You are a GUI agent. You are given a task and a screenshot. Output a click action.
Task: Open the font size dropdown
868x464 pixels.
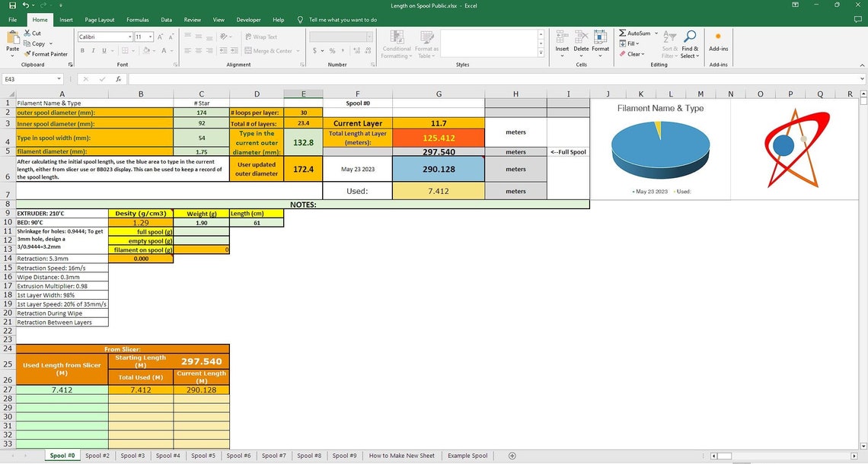(x=150, y=37)
